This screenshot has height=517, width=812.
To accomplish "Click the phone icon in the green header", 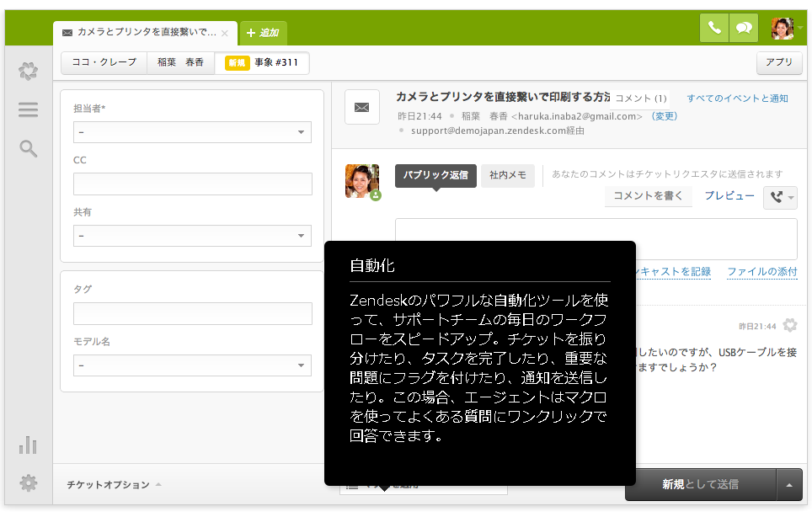I will point(714,28).
